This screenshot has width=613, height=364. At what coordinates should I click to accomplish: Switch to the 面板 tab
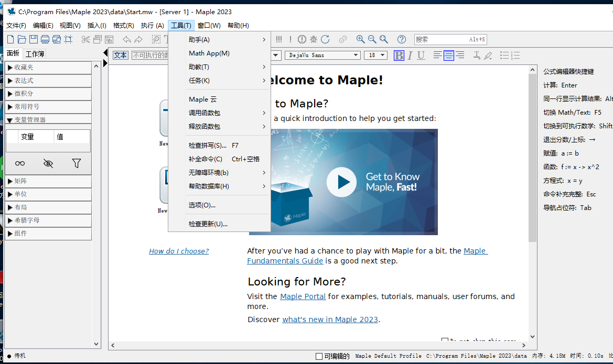click(x=13, y=53)
